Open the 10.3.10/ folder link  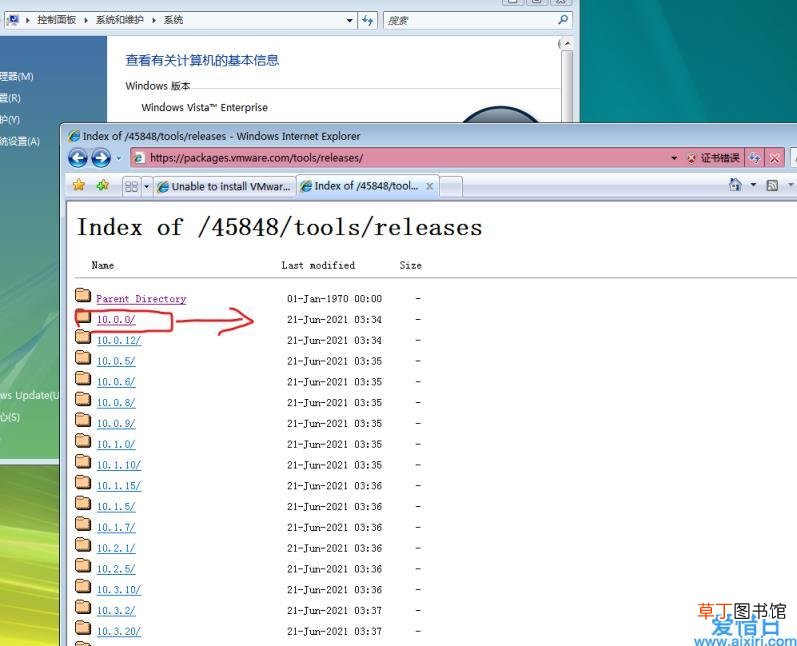click(x=118, y=591)
